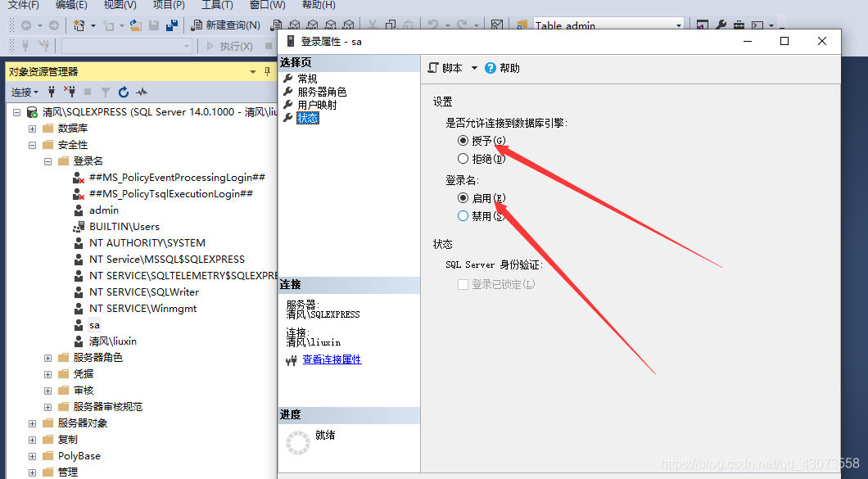
Task: Select the 拒绝(D) radio button
Action: [x=463, y=158]
